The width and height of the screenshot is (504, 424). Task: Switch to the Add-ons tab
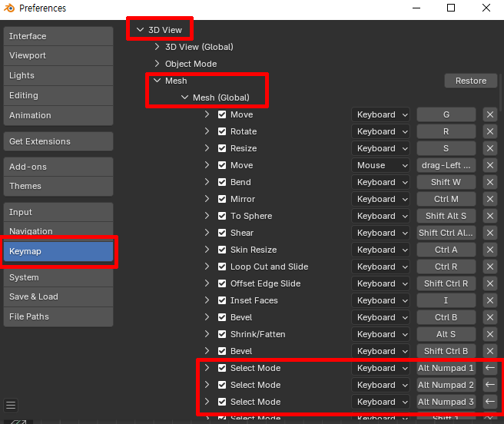[x=58, y=167]
